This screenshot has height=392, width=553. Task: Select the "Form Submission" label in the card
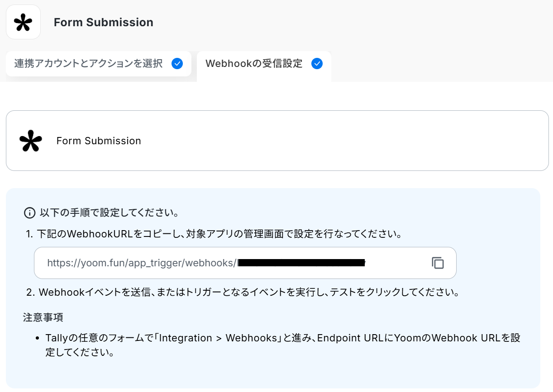[x=99, y=141]
